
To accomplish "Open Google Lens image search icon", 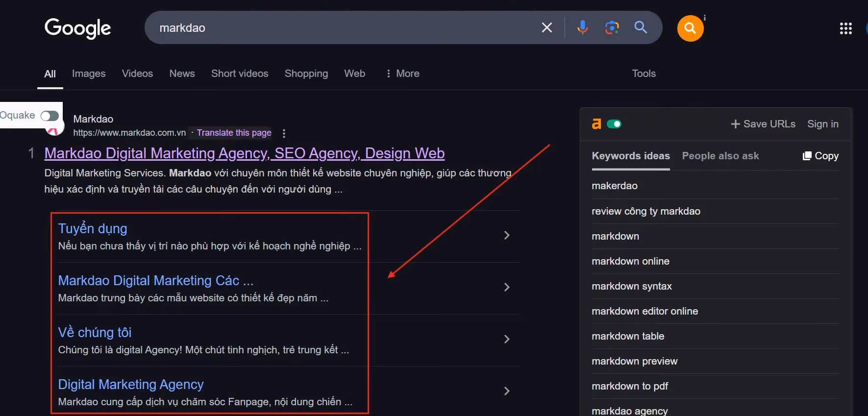I will click(612, 27).
